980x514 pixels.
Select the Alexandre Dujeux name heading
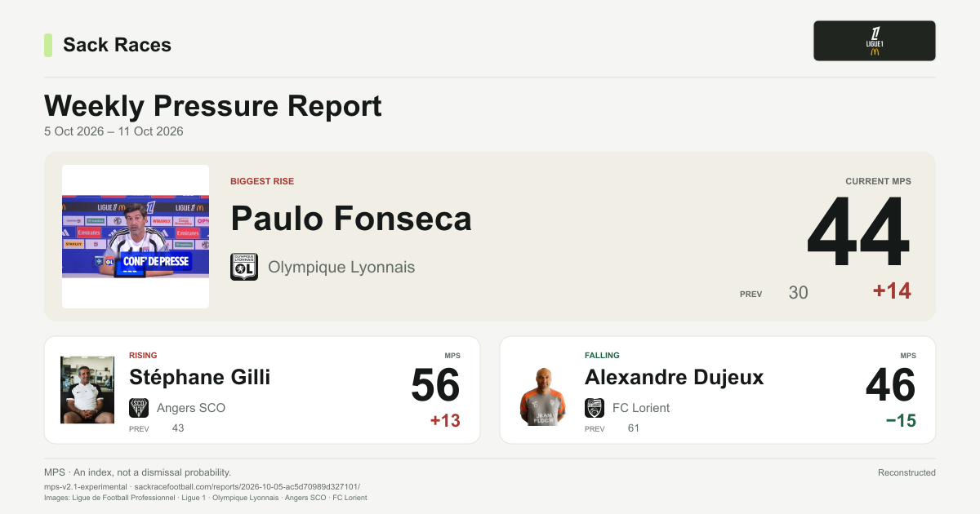(x=675, y=377)
